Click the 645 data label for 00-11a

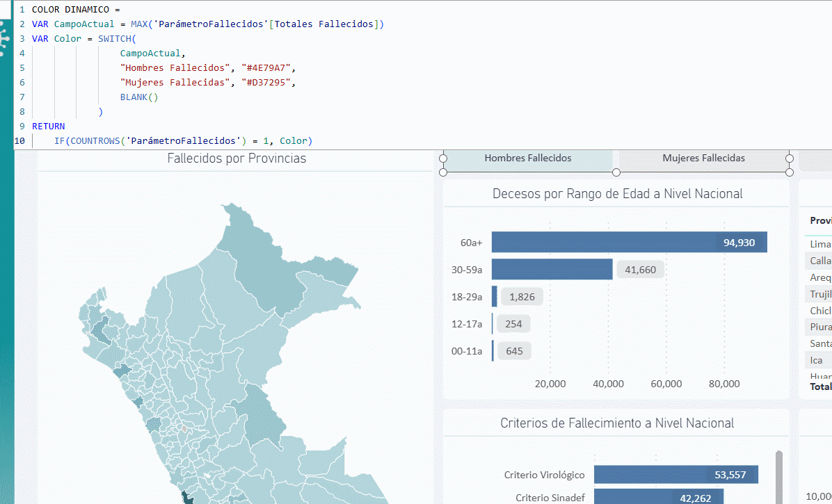tap(514, 351)
